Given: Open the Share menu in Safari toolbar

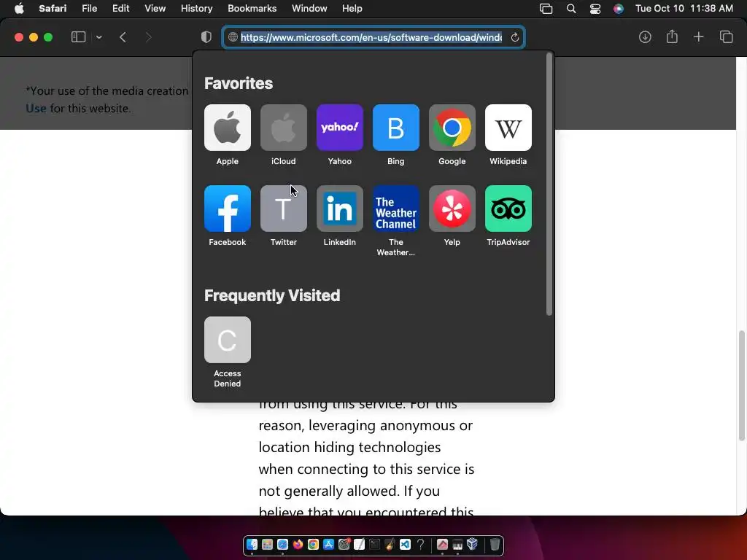Looking at the screenshot, I should (x=672, y=36).
